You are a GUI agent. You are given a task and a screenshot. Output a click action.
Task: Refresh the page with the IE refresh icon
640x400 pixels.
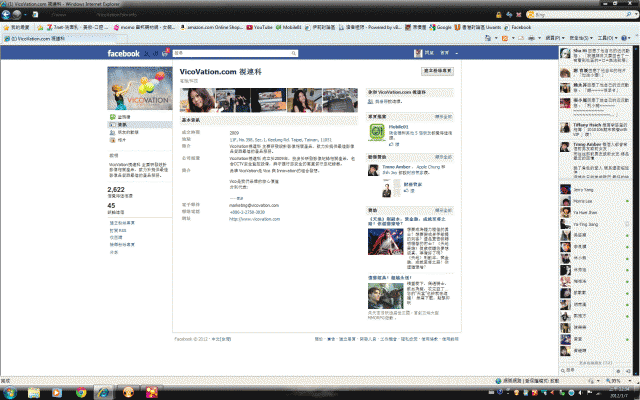pos(509,15)
